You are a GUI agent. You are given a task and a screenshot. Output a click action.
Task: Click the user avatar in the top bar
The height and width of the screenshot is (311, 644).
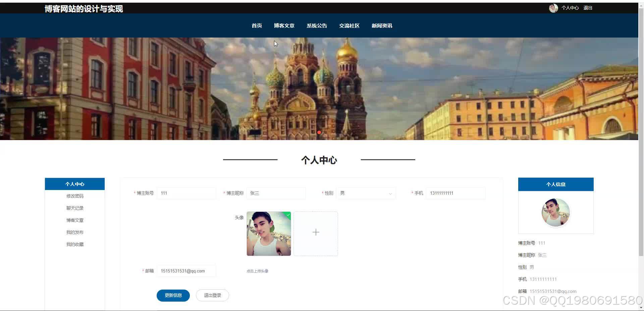click(x=553, y=8)
